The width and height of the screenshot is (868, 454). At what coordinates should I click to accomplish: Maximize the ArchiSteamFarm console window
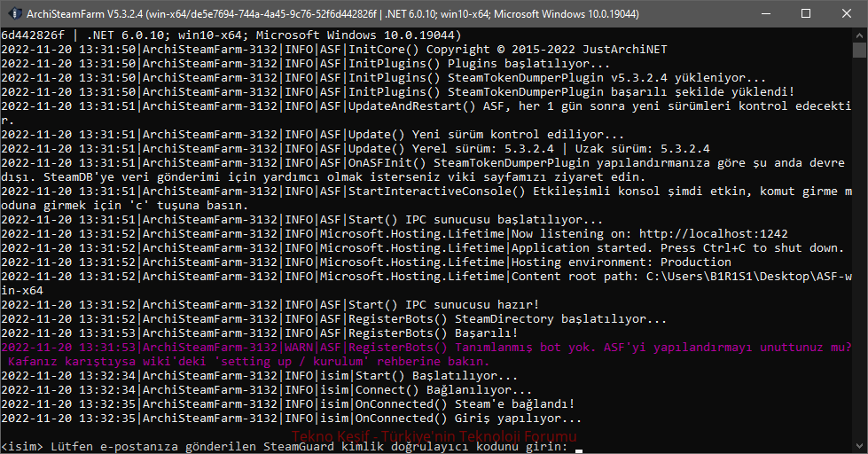(x=806, y=13)
